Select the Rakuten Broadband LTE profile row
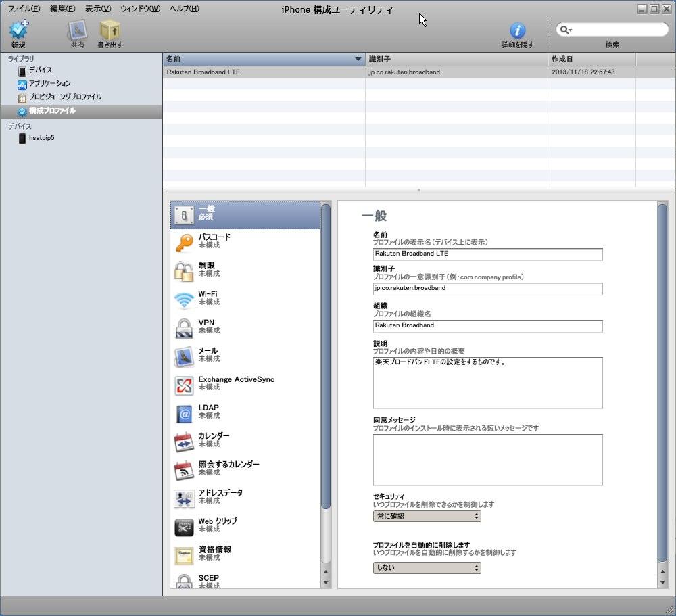 tap(418, 72)
